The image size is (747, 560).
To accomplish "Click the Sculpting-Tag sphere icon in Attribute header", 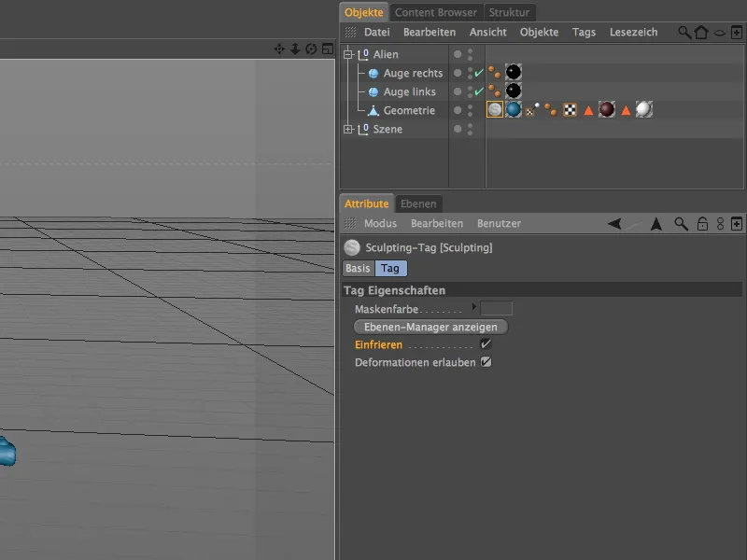I will coord(352,247).
